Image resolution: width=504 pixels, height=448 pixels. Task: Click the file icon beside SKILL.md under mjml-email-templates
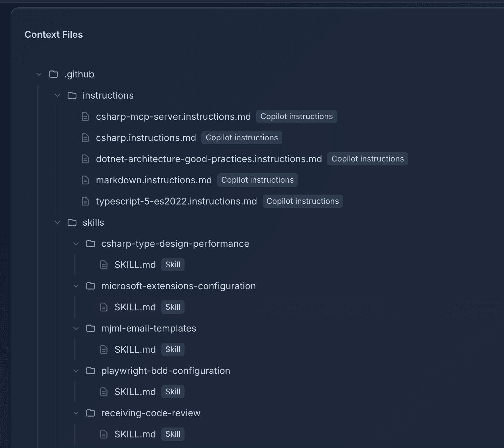pyautogui.click(x=104, y=349)
